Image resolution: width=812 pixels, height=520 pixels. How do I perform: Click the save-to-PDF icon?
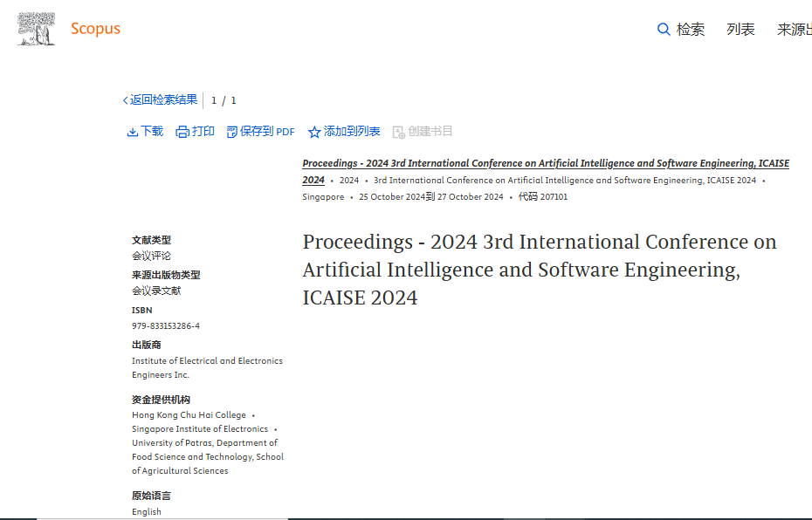click(x=232, y=132)
